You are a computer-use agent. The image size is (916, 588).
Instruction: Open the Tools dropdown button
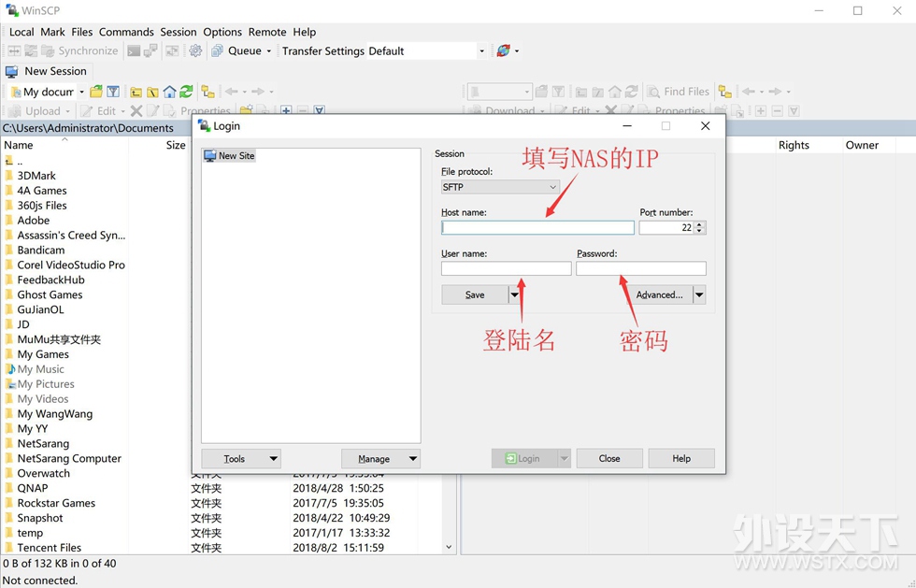pos(241,459)
